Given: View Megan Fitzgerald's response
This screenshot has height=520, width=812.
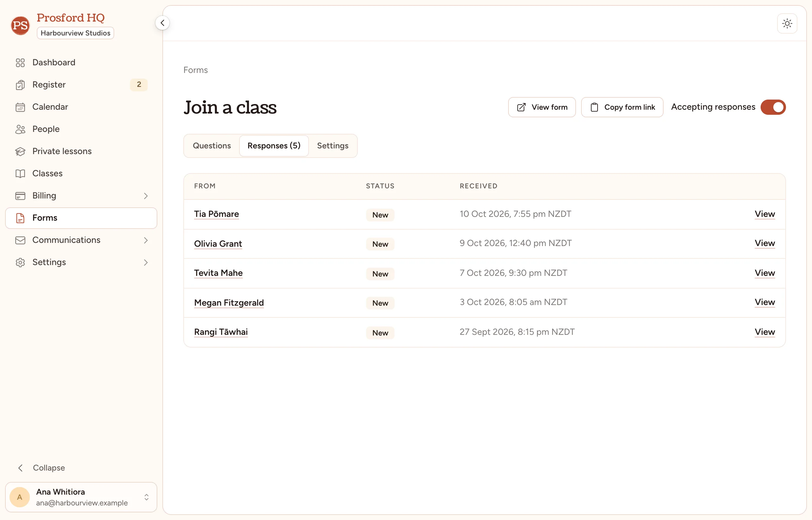Looking at the screenshot, I should [x=765, y=302].
